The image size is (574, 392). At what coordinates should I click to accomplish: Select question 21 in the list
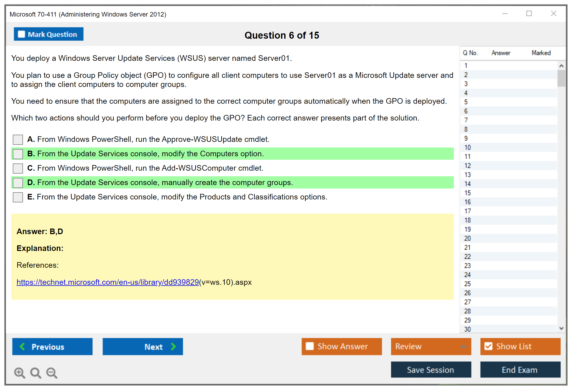coord(467,247)
